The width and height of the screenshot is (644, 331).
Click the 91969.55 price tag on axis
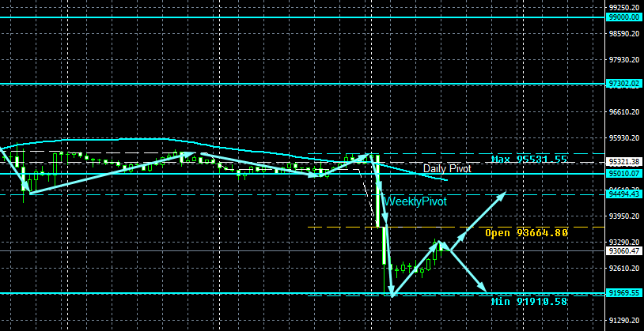[x=623, y=293]
